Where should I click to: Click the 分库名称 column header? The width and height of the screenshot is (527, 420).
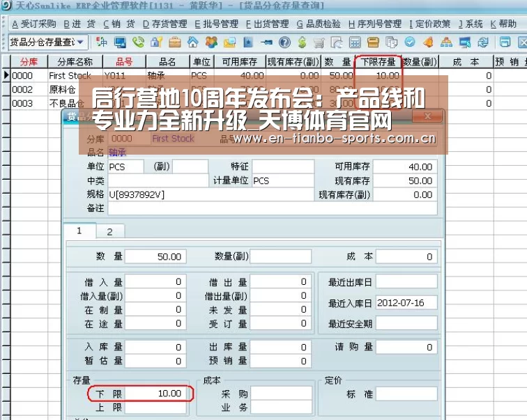coord(75,62)
